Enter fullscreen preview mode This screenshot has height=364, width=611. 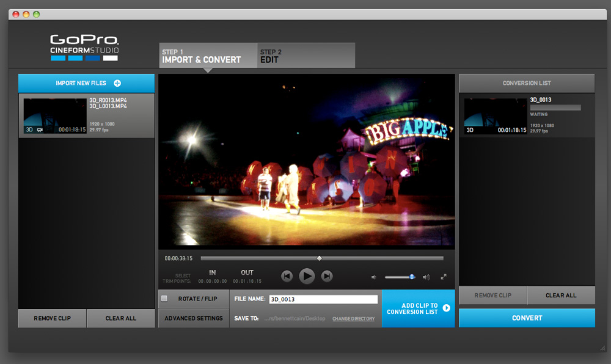tap(444, 277)
